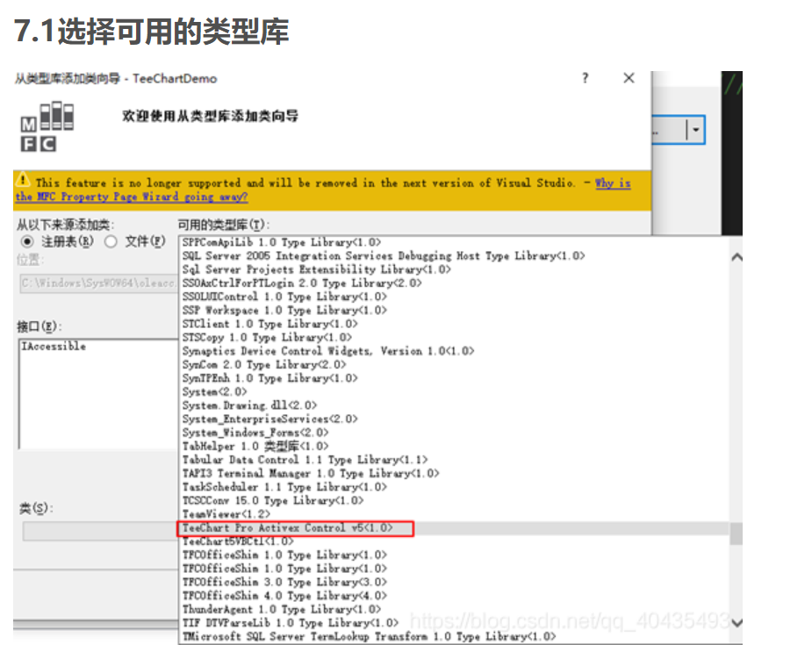Screen dimensions: 812x666
Task: Select TeamViewer<1.2> entry
Action: coord(226,514)
